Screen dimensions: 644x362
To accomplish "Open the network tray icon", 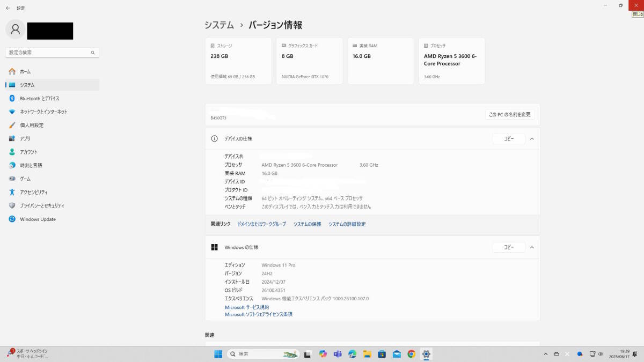I will point(592,354).
